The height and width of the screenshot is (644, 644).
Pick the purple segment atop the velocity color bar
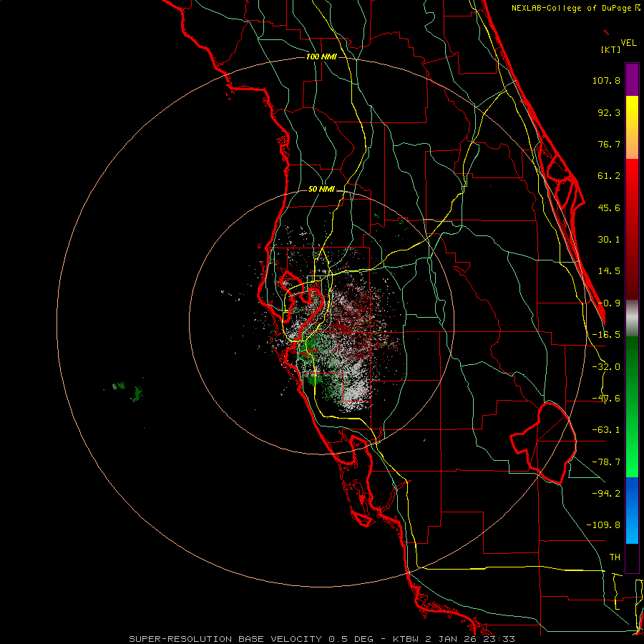(x=632, y=79)
